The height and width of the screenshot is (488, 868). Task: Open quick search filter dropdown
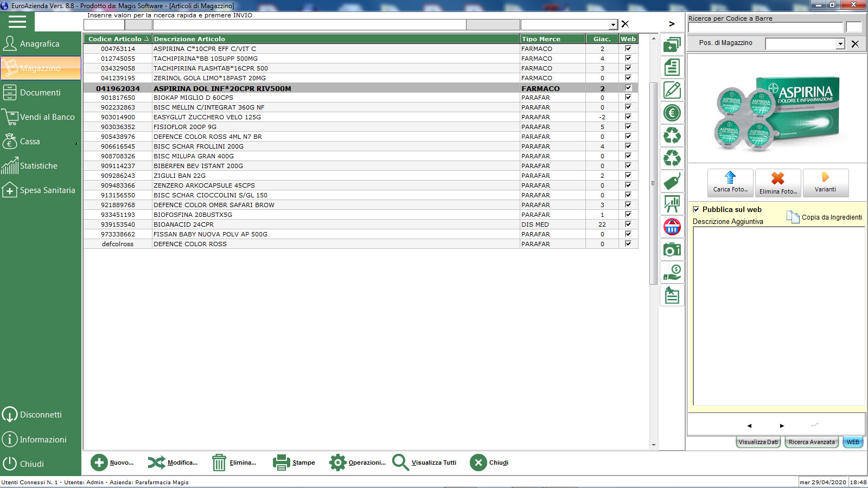[x=613, y=25]
